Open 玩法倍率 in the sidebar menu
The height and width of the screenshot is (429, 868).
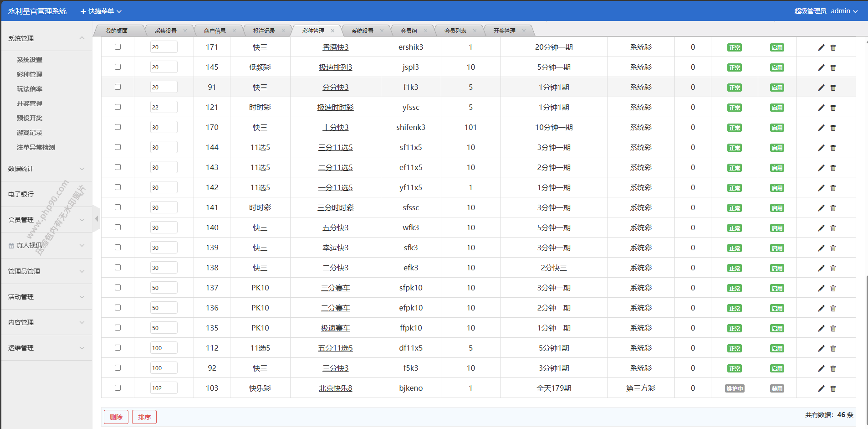coord(30,89)
